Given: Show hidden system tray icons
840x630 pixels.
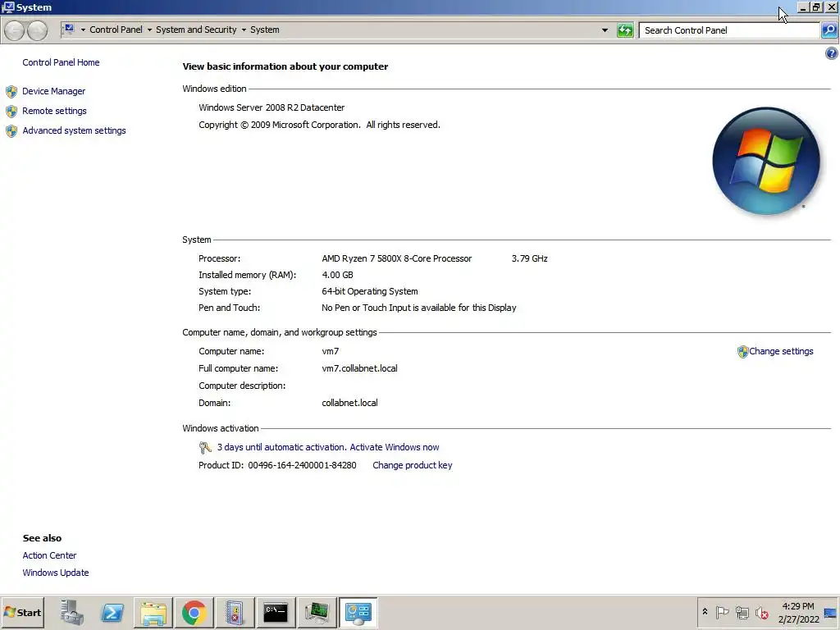Looking at the screenshot, I should (x=705, y=612).
